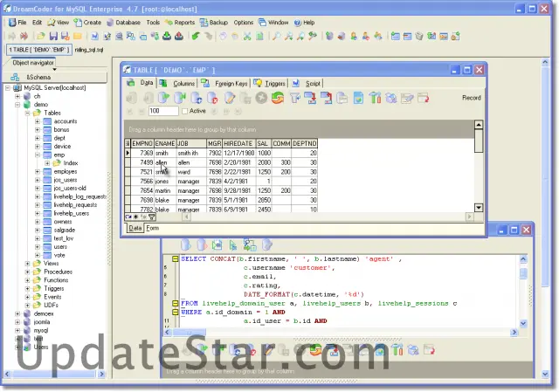This screenshot has width=559, height=392.
Task: Click the SAL column header
Action: coord(264,143)
